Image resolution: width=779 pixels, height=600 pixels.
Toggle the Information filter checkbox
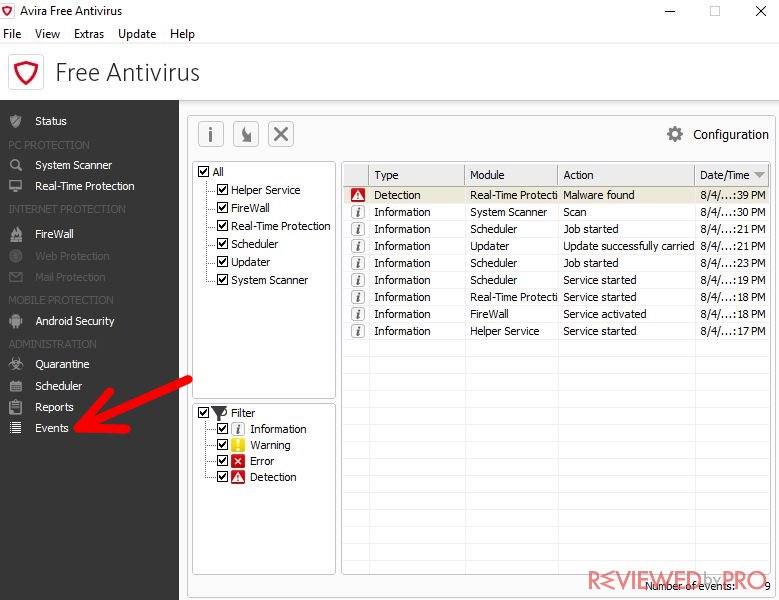223,429
